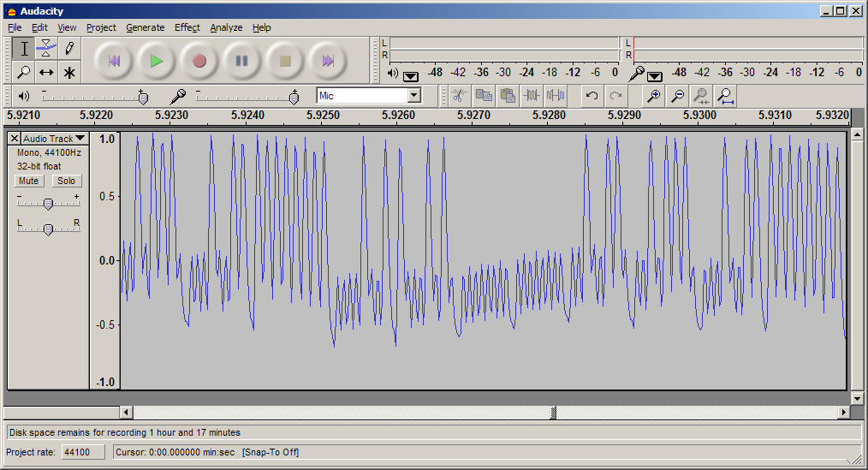Open the Generate menu
Viewport: 868px width, 470px height.
pyautogui.click(x=145, y=27)
